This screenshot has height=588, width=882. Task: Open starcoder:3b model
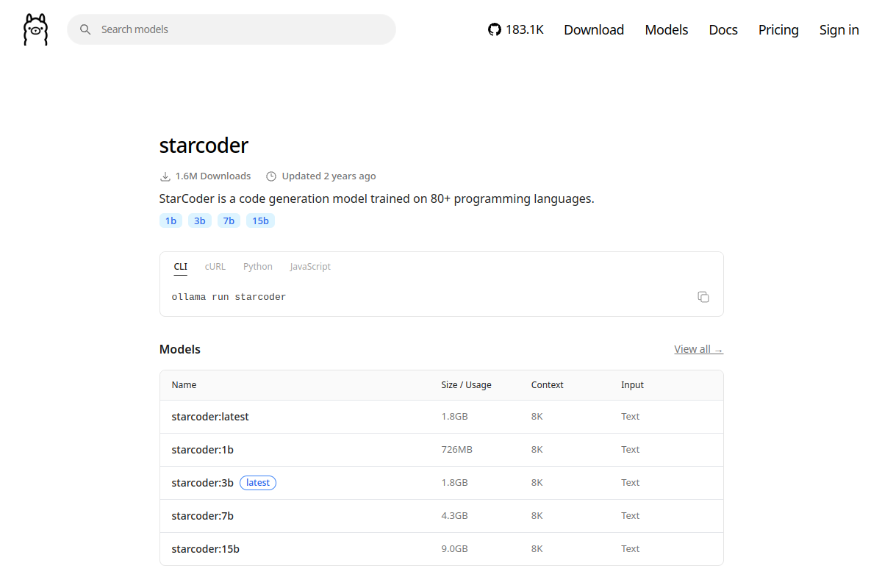pos(202,483)
